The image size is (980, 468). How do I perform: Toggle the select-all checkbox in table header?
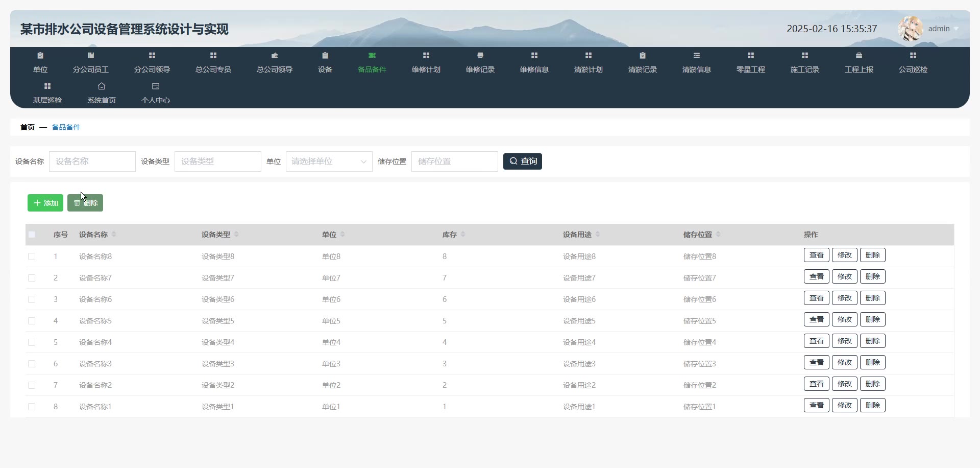point(32,235)
